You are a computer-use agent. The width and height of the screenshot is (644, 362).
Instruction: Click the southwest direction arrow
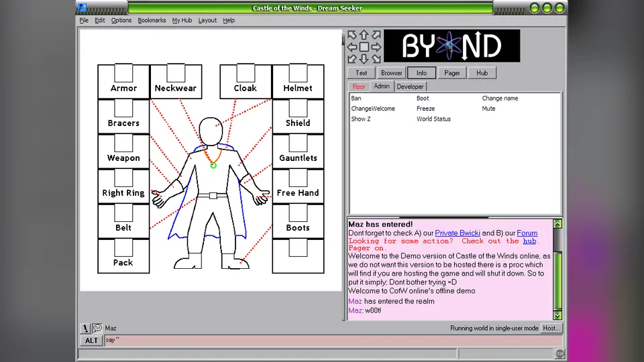pyautogui.click(x=352, y=59)
